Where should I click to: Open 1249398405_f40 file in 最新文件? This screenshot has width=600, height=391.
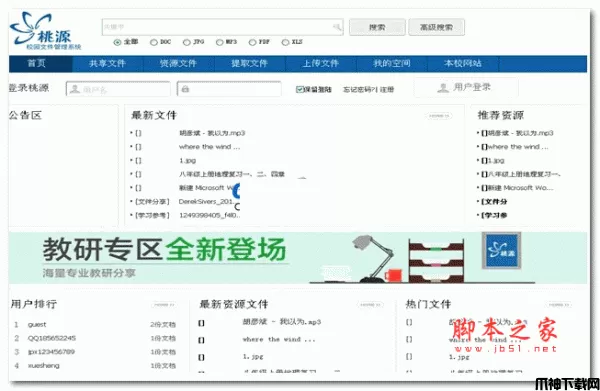[210, 215]
